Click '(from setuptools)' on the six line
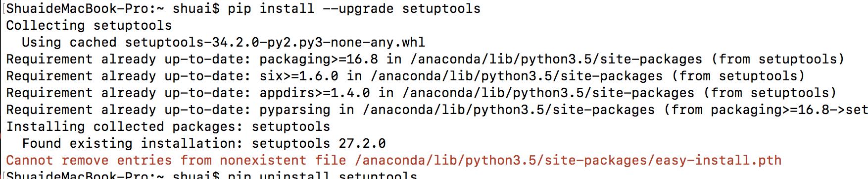This screenshot has height=179, width=868. 738,76
